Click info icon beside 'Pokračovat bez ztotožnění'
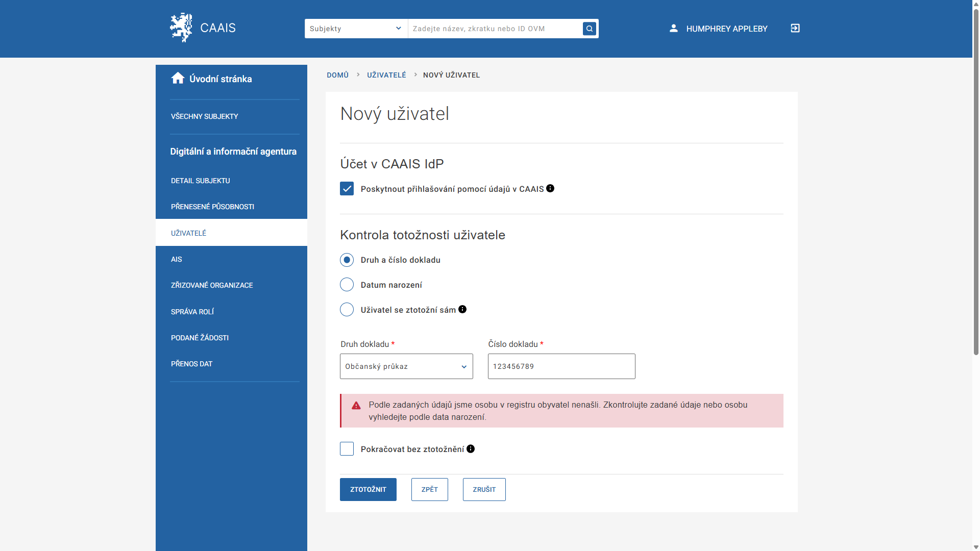 471,448
